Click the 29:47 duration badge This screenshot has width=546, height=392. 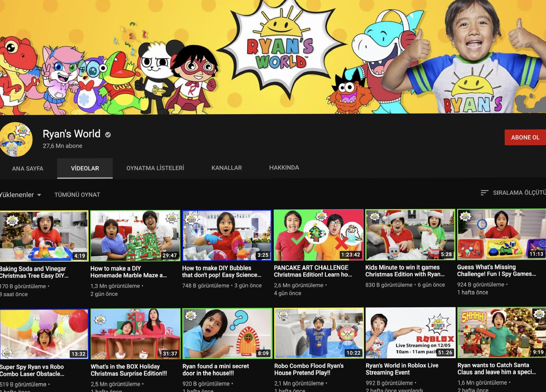(170, 256)
